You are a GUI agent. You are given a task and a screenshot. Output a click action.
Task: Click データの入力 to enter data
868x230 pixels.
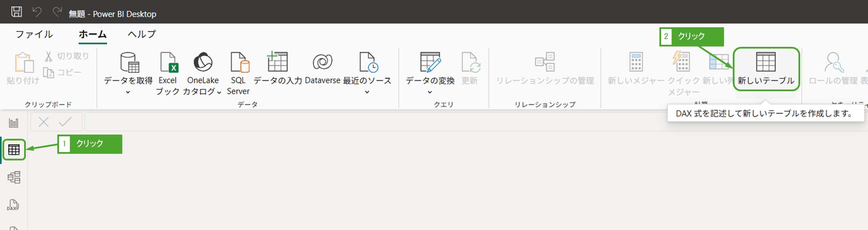(277, 69)
